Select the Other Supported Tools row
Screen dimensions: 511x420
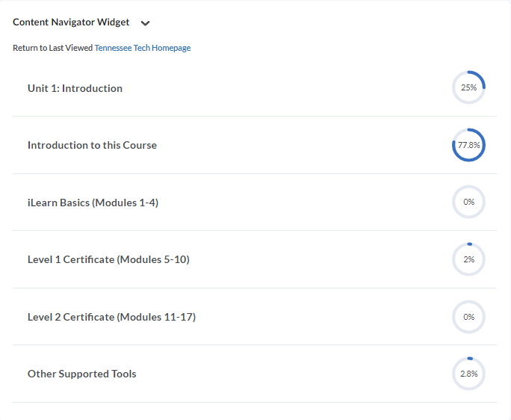click(x=254, y=374)
